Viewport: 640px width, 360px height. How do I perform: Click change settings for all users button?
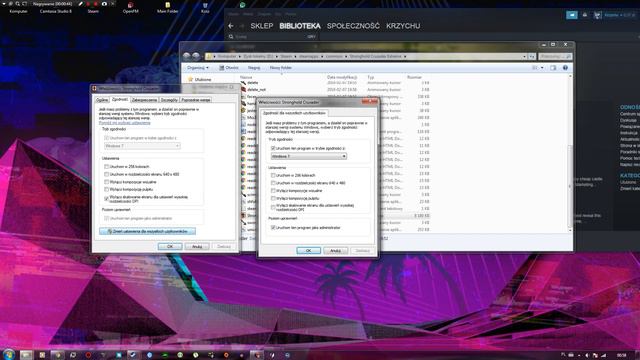tap(147, 231)
